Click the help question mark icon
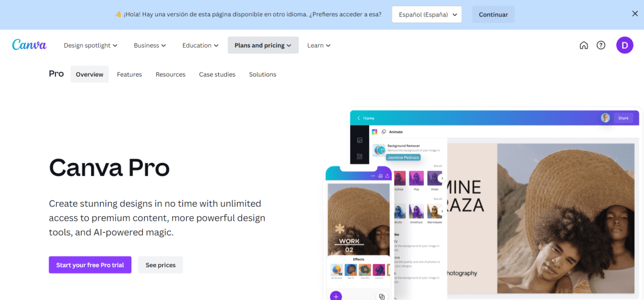Screen dimensions: 644x300 point(601,45)
